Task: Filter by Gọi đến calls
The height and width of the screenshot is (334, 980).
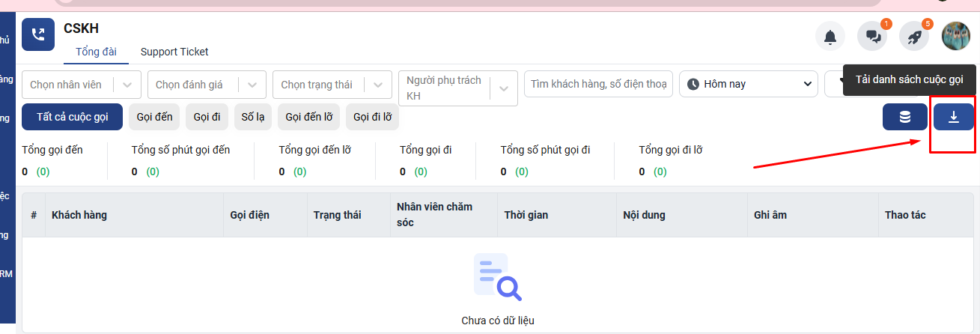Action: tap(154, 117)
